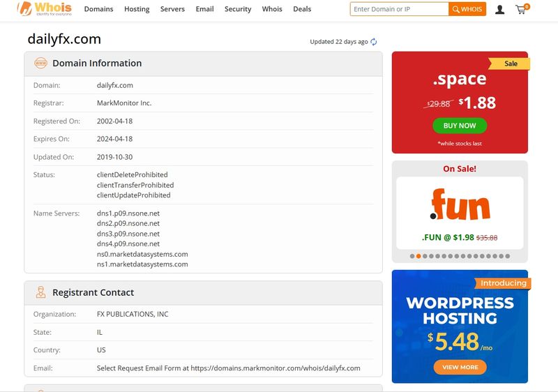Screen dimensions: 558x392
Task: Select the country value US
Action: pyautogui.click(x=101, y=350)
